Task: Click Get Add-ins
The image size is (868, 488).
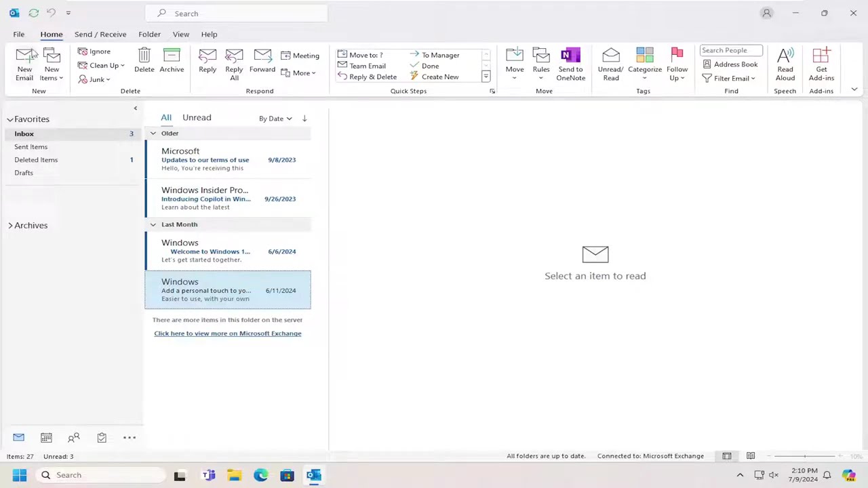Action: 821,64
